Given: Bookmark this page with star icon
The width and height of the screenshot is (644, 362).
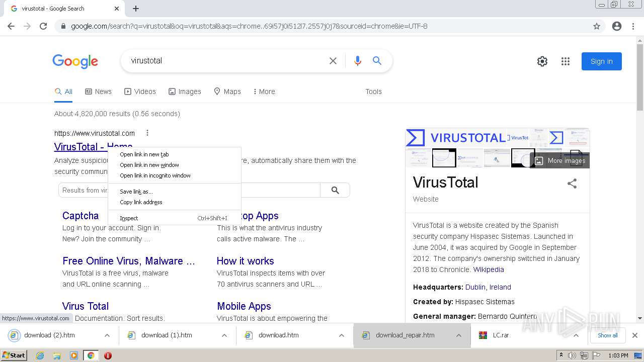Looking at the screenshot, I should coord(597,26).
